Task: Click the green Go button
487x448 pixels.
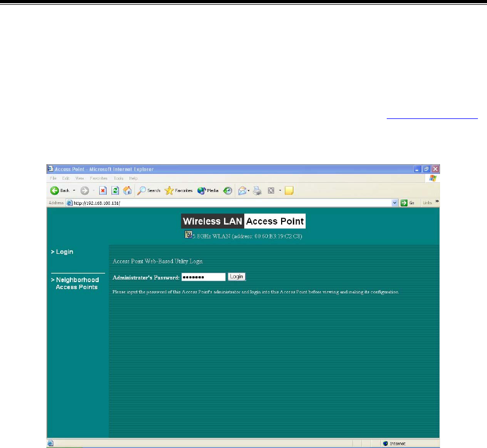Action: coord(408,203)
